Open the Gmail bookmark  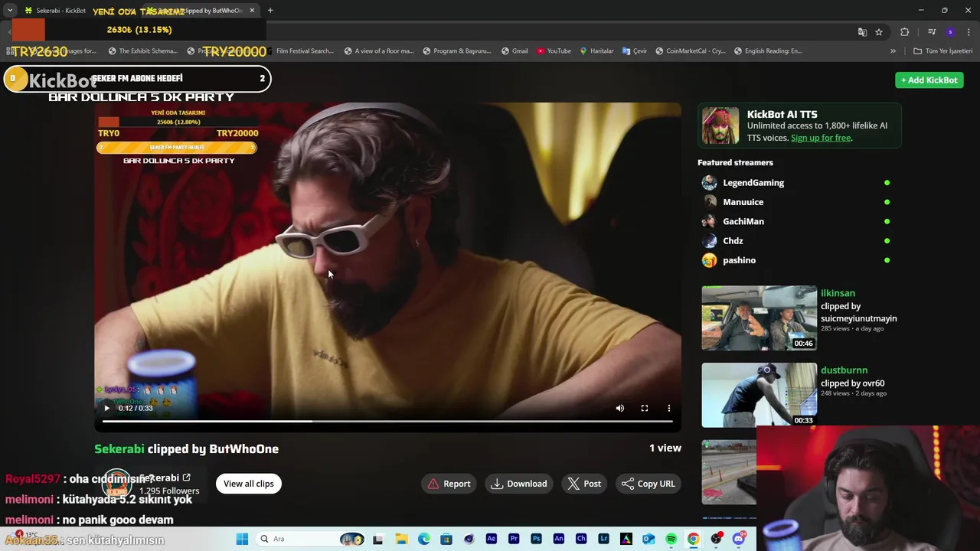(x=514, y=51)
